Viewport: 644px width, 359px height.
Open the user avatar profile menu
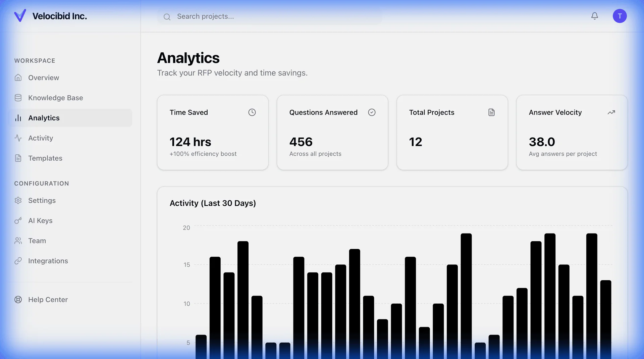[x=620, y=16]
